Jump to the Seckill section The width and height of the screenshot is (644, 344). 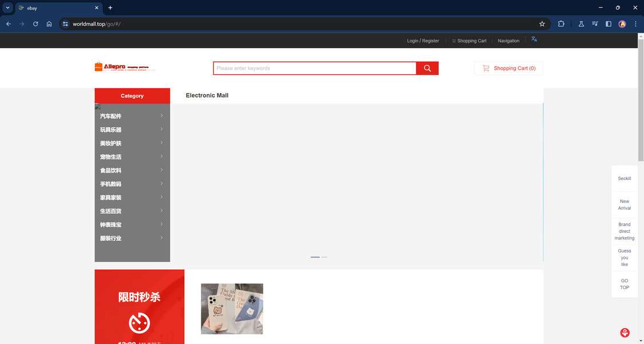click(x=625, y=178)
